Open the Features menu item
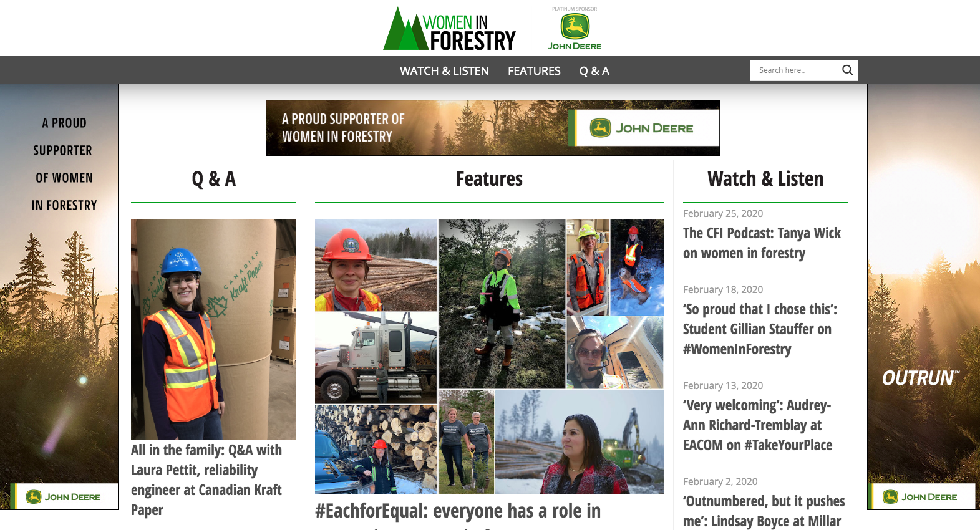The image size is (980, 530). 534,71
